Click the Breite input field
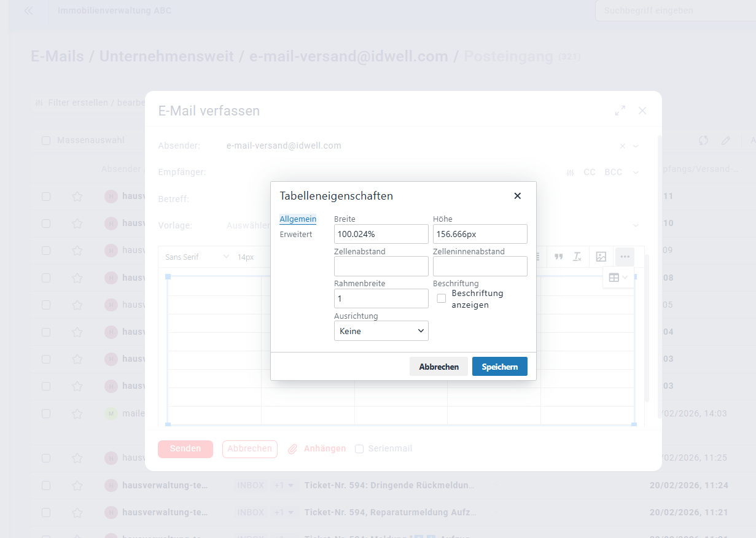The image size is (756, 538). (x=381, y=234)
